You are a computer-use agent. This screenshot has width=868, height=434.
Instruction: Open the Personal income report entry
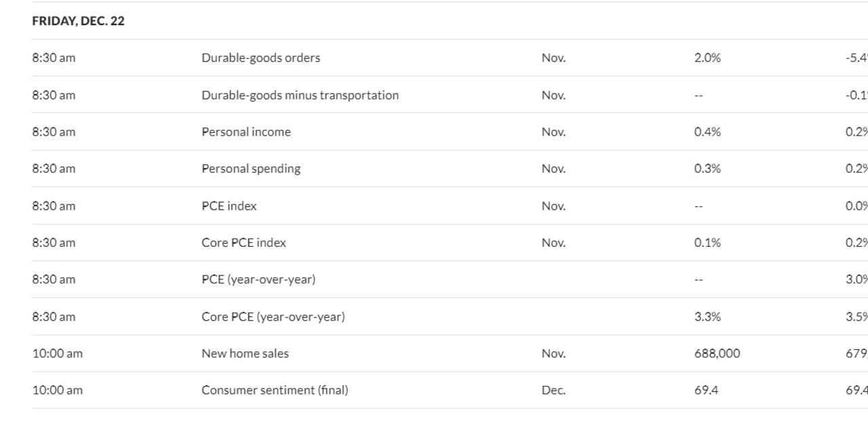click(x=246, y=132)
